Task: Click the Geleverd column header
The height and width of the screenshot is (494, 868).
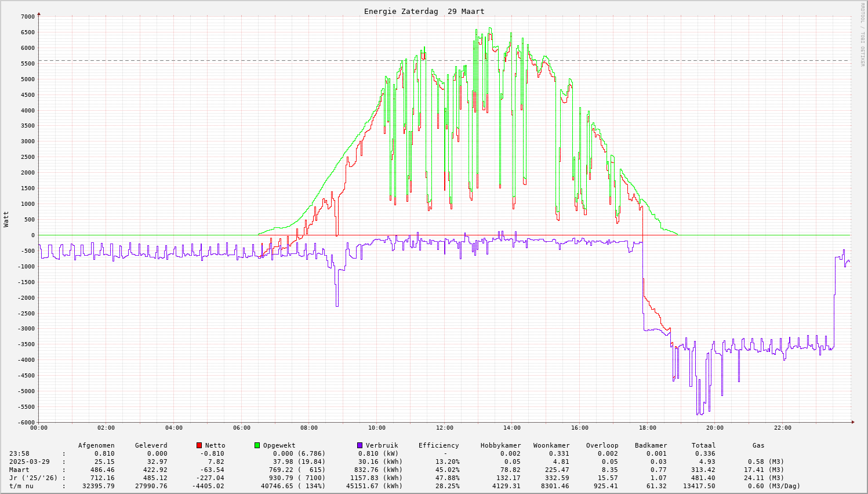Action: tap(151, 445)
